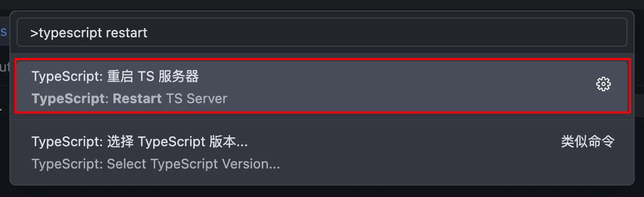The width and height of the screenshot is (644, 197).
Task: Click the Select TypeScript Version... subtitle text
Action: 193,164
